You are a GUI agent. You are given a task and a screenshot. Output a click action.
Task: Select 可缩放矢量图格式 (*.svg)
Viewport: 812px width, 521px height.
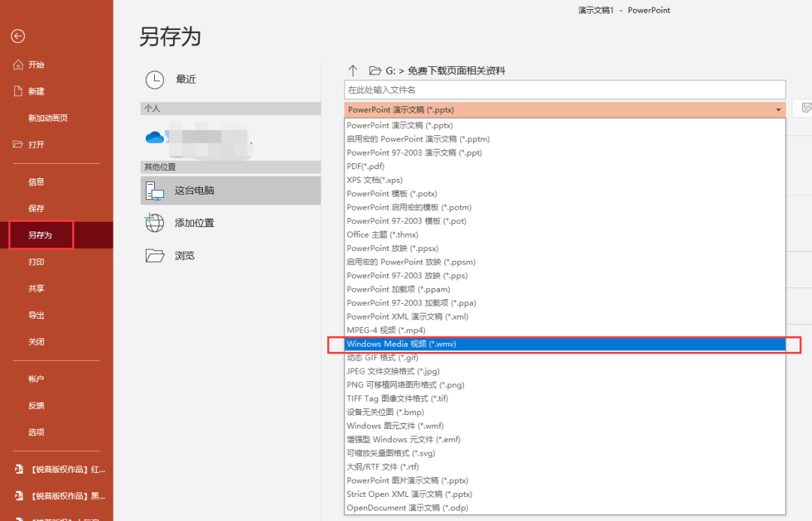pos(565,453)
